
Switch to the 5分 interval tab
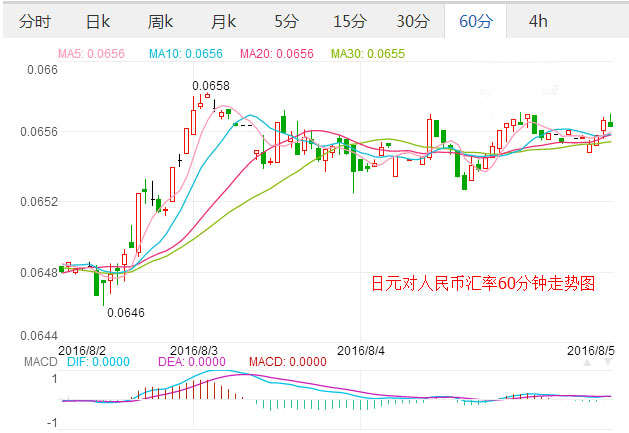[286, 21]
